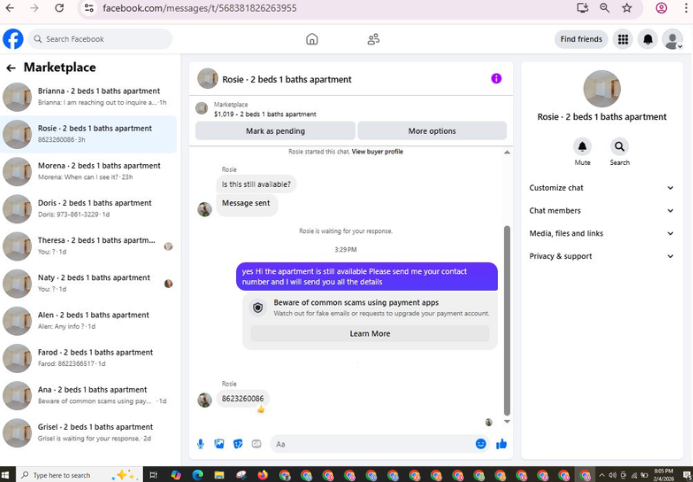This screenshot has height=482, width=693.
Task: Click the Facebook logo icon
Action: (13, 39)
